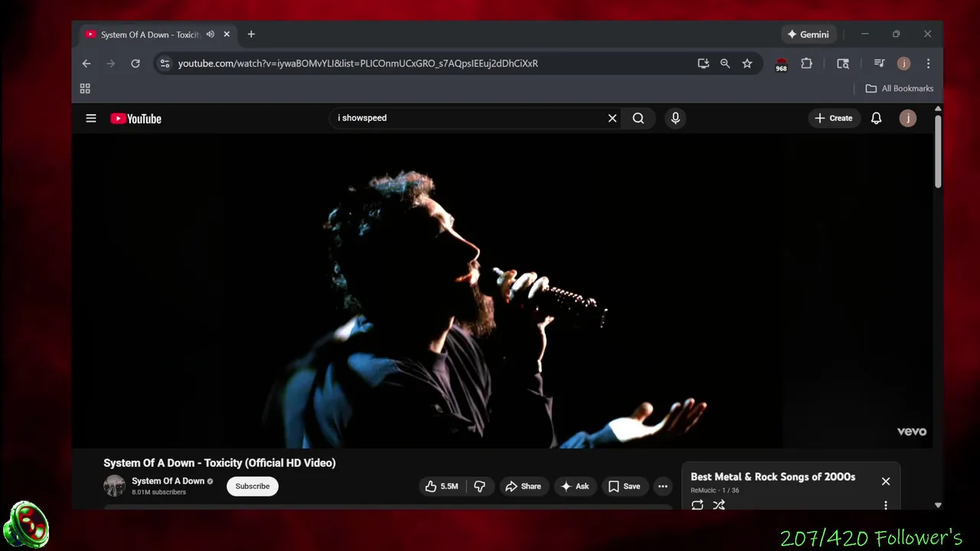The height and width of the screenshot is (551, 980).
Task: Dislike the Toxicity video
Action: 480,487
